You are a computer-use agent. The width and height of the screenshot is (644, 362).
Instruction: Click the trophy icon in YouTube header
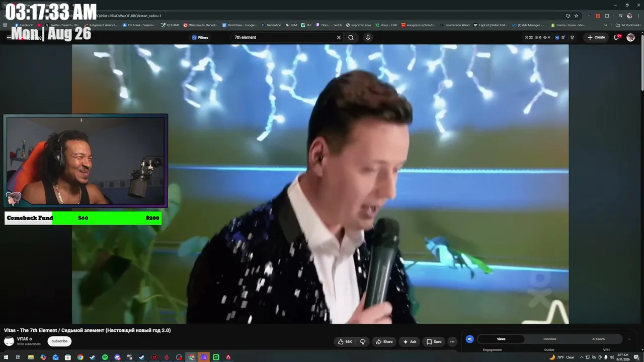coord(572,37)
